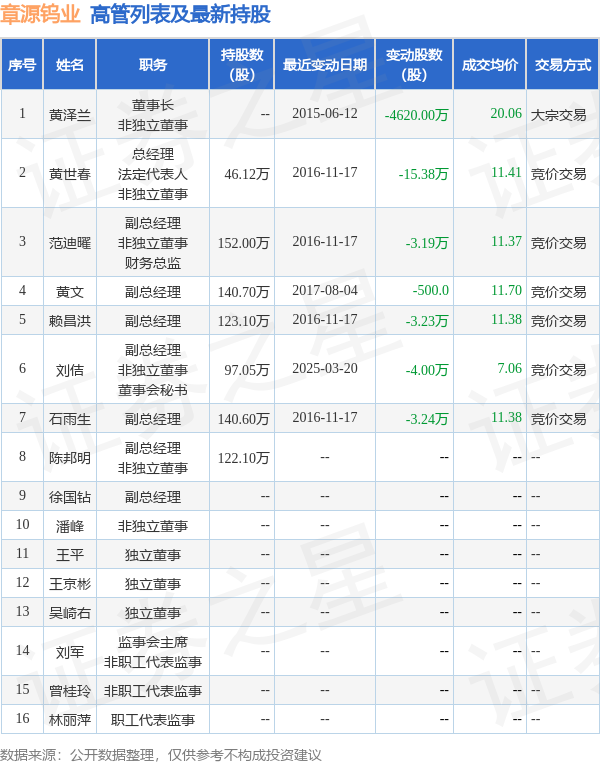Select the name 黄泽兰
This screenshot has width=600, height=764.
(70, 115)
